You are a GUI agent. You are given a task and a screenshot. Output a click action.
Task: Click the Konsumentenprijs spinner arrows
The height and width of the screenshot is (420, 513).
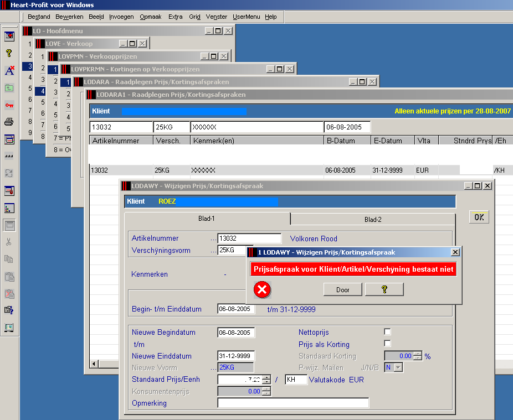coord(267,391)
